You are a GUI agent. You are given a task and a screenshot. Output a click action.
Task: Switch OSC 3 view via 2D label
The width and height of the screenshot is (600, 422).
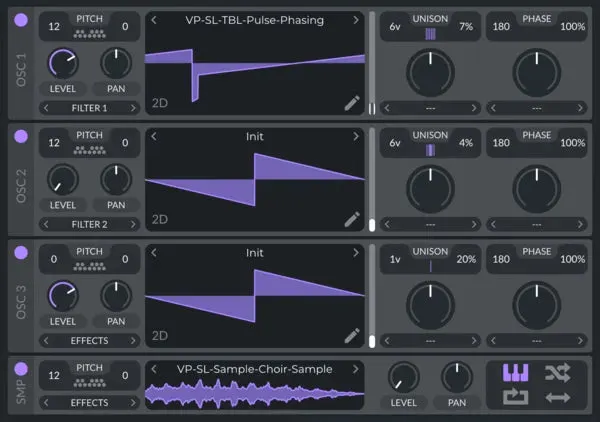[160, 336]
